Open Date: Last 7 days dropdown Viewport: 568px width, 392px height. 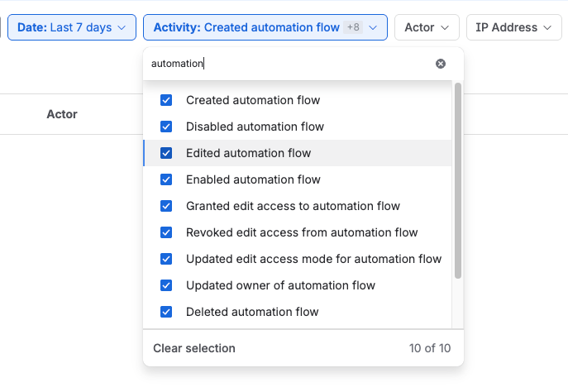click(72, 27)
